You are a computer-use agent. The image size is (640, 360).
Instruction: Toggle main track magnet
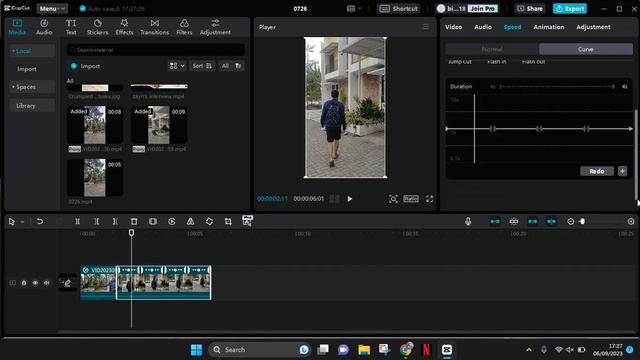coord(495,221)
